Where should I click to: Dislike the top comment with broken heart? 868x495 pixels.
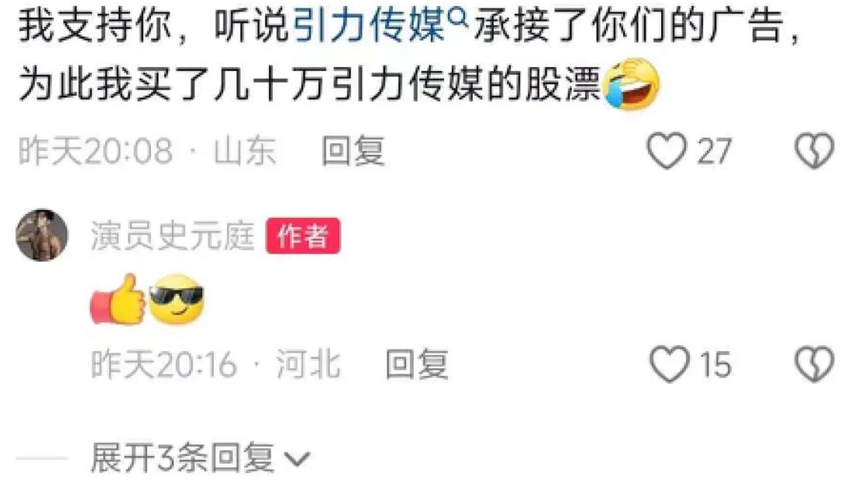click(814, 150)
